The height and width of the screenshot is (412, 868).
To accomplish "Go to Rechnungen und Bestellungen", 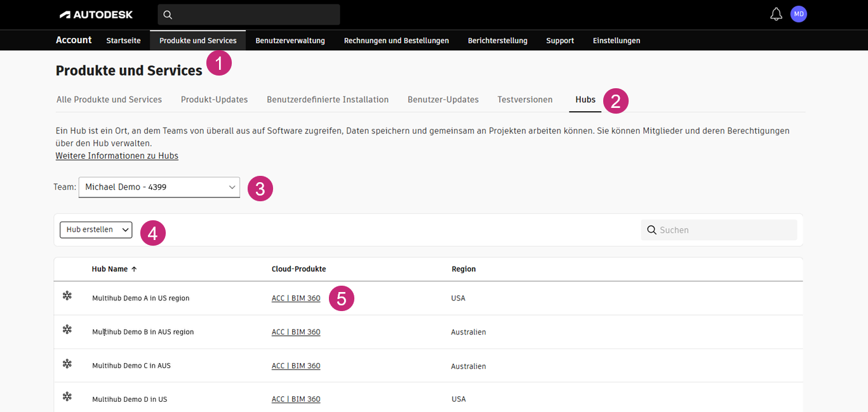I will pyautogui.click(x=396, y=41).
